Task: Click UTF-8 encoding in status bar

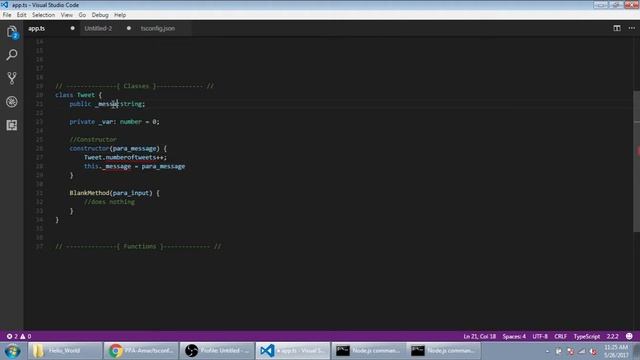Action: (540, 336)
